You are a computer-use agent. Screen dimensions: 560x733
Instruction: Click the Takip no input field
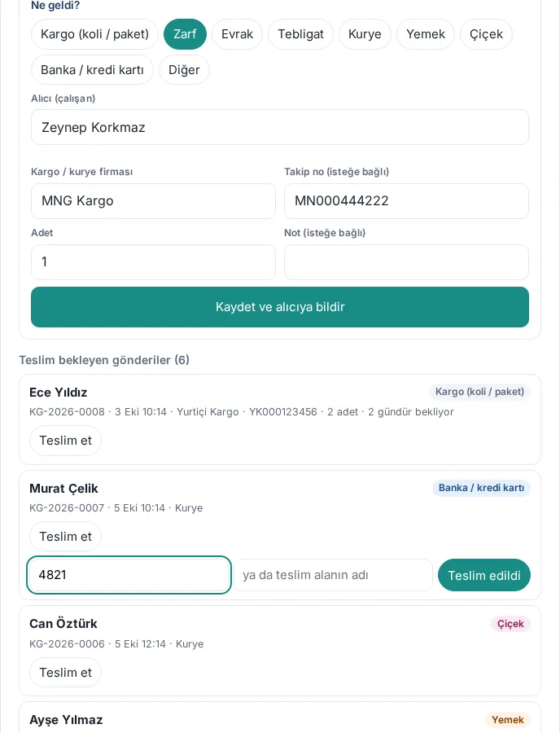click(406, 201)
